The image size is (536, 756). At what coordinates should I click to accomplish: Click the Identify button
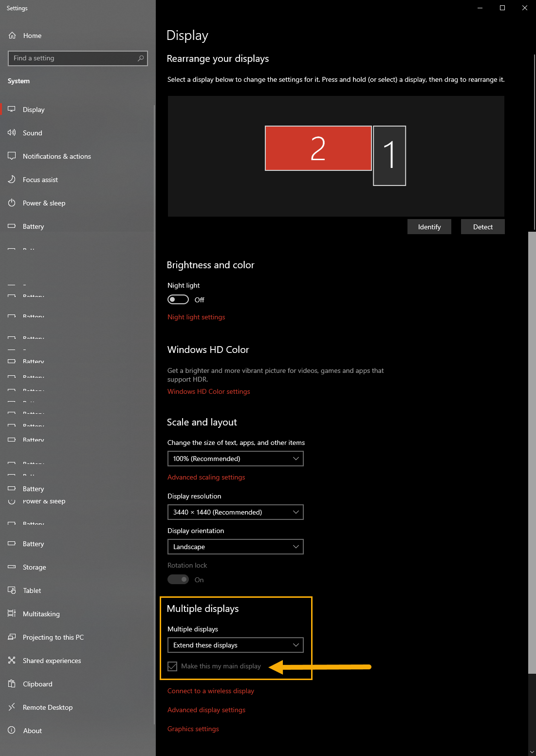[429, 227]
